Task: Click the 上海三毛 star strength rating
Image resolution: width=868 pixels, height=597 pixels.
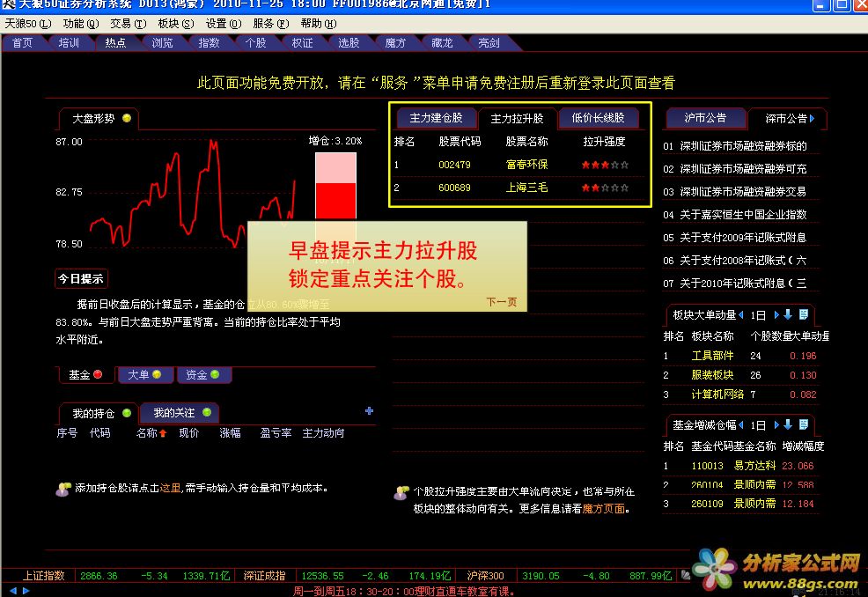Action: click(x=605, y=188)
